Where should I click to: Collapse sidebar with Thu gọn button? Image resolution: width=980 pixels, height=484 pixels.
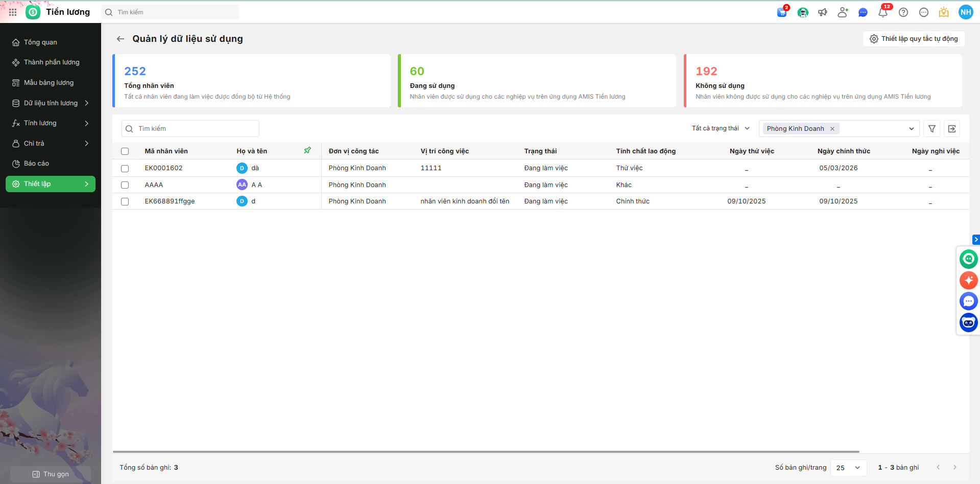point(51,474)
